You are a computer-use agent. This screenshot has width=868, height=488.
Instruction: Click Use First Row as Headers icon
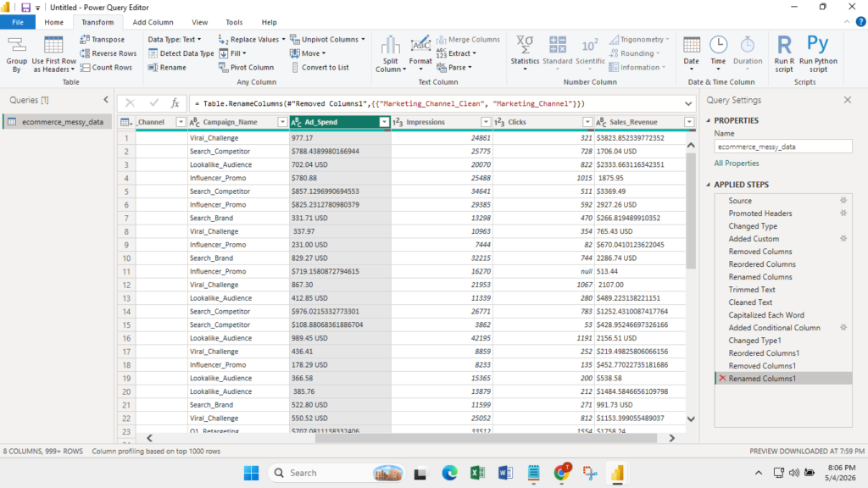53,54
